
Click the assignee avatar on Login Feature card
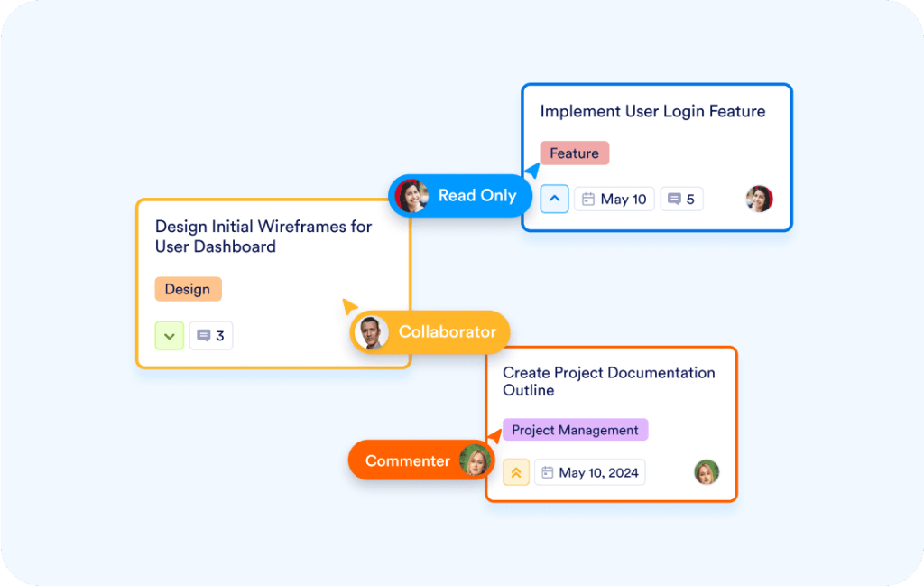click(760, 198)
